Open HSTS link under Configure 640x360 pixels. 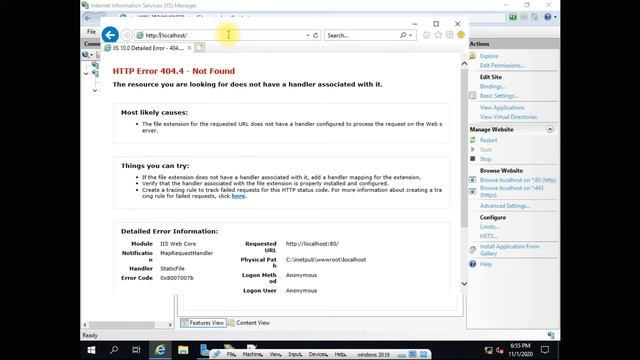(x=489, y=236)
